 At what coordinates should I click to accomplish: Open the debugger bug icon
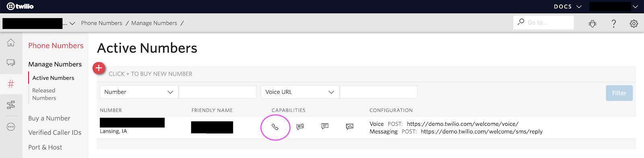coord(592,24)
